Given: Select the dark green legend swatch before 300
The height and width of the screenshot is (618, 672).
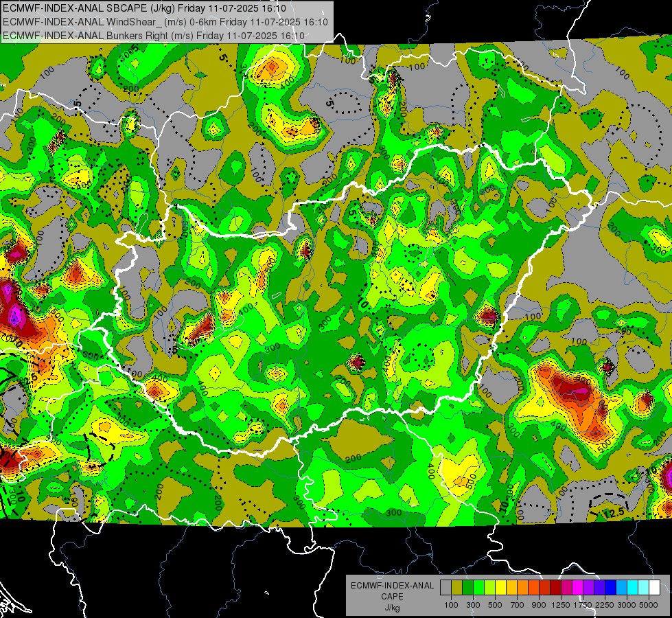Looking at the screenshot, I should pos(467,587).
